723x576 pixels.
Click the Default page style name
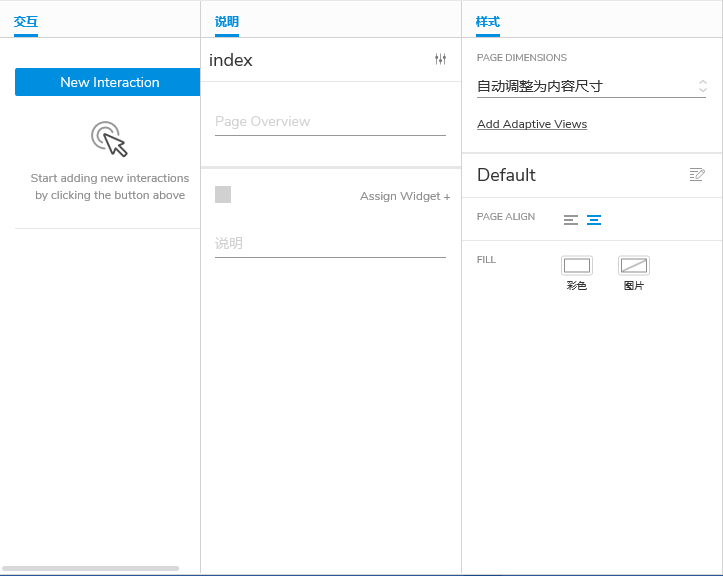coord(506,175)
